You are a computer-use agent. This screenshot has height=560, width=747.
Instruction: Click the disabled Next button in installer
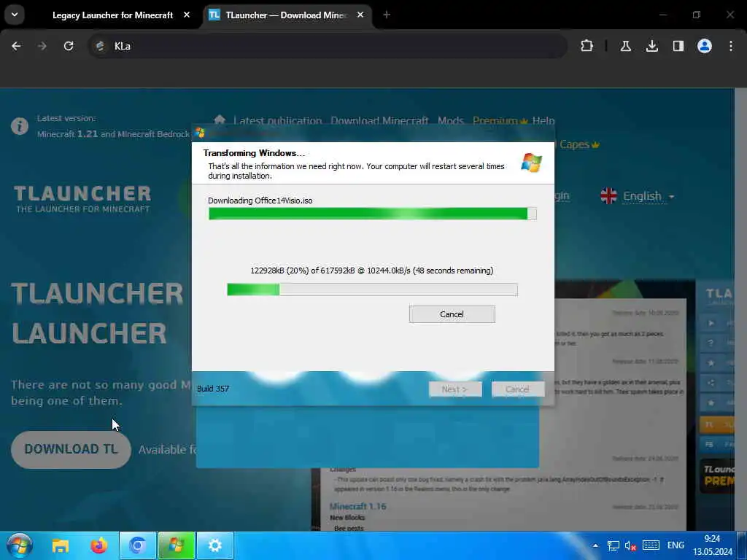455,389
